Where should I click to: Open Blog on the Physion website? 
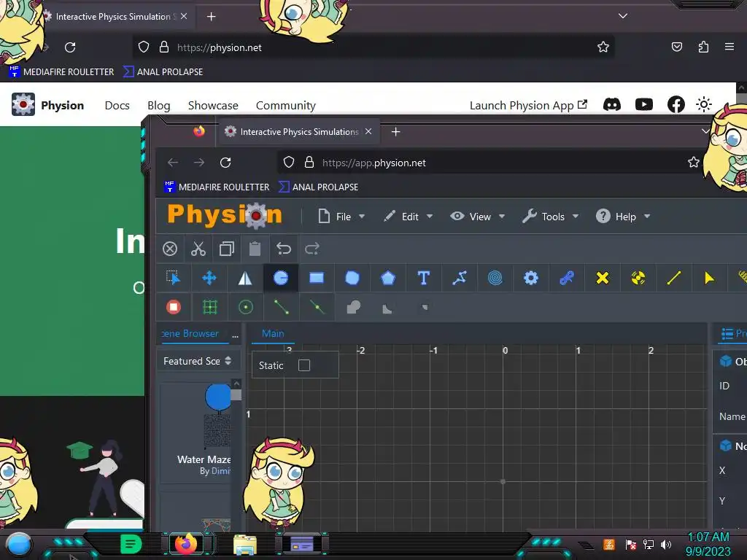158,105
